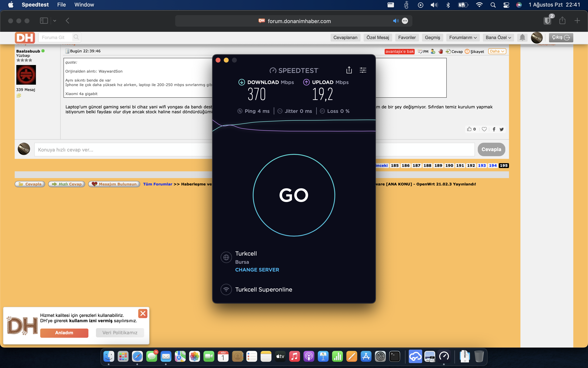Screen dimensions: 588x368
Task: Expand the Safari sidebar options chevron
Action: click(55, 21)
